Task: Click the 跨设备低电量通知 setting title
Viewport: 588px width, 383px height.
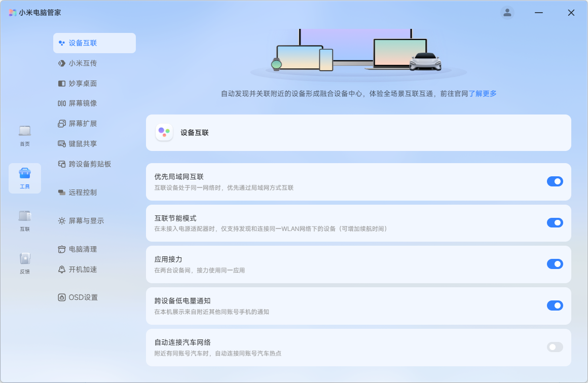Action: pos(182,301)
